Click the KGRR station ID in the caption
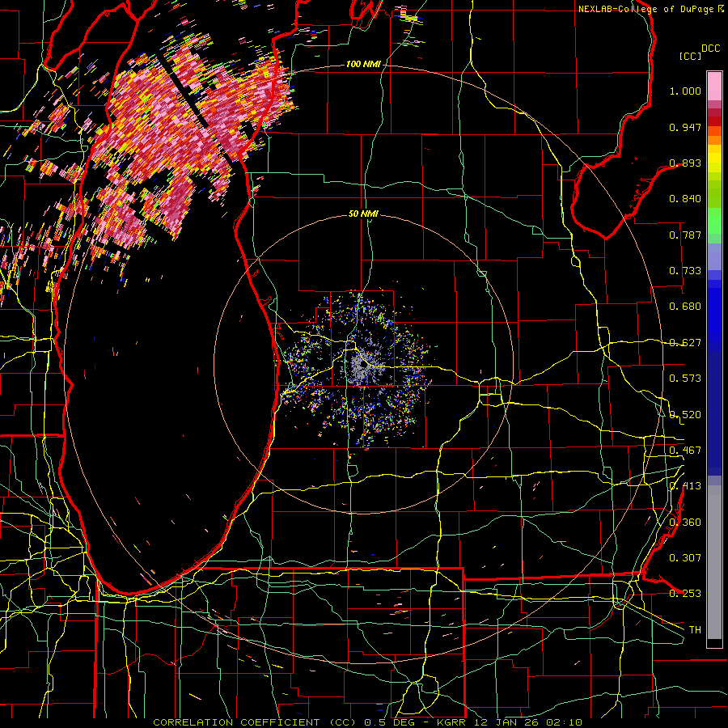This screenshot has width=728, height=728. (451, 722)
